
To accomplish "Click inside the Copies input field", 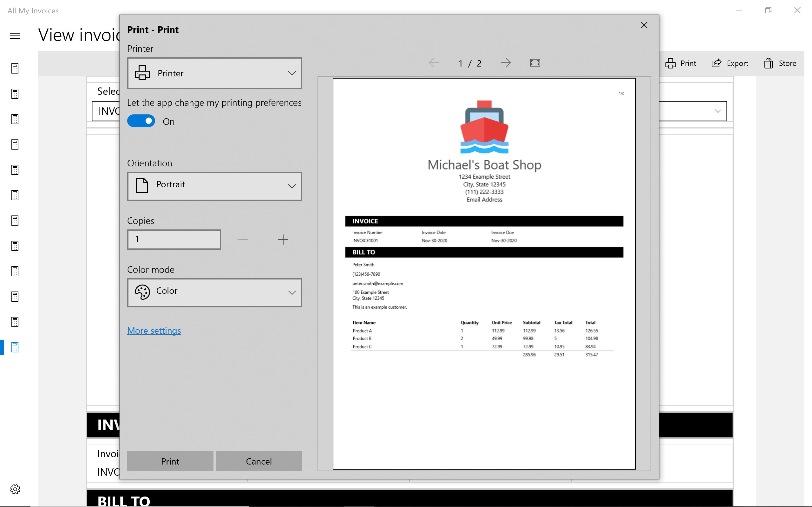I will [x=174, y=239].
